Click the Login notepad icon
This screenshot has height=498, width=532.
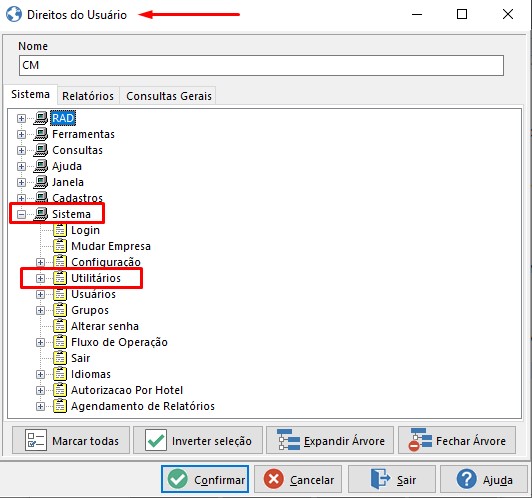[x=60, y=230]
